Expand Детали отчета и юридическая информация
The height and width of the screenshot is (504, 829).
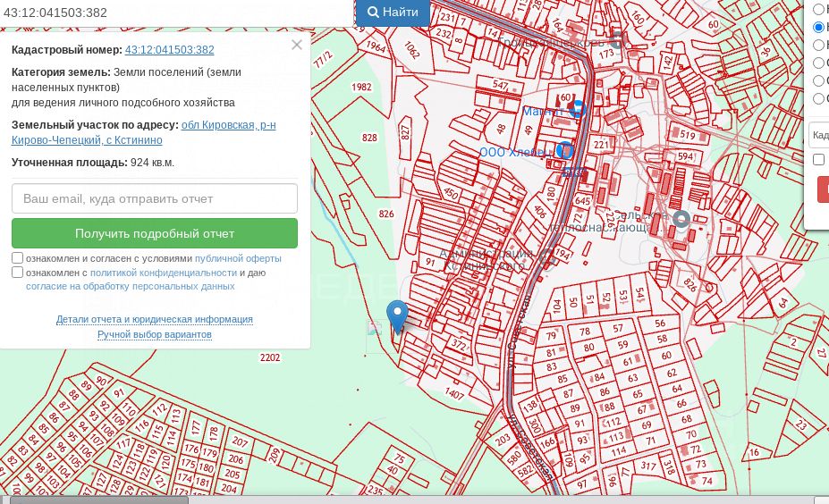tap(155, 319)
